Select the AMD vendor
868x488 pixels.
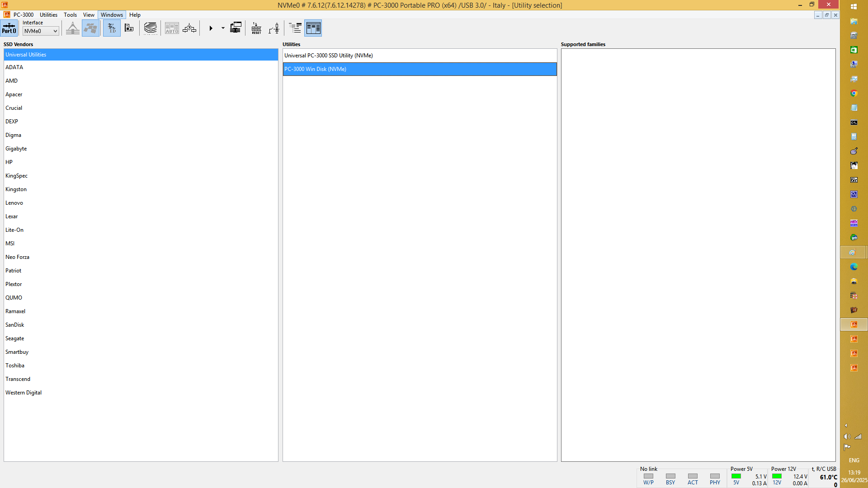pos(141,81)
